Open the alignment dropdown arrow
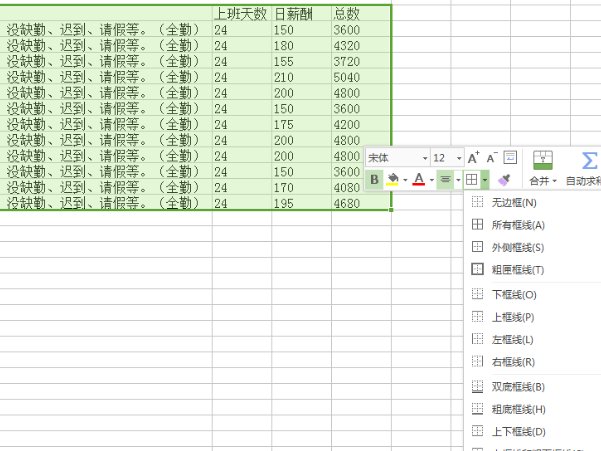 coord(458,180)
